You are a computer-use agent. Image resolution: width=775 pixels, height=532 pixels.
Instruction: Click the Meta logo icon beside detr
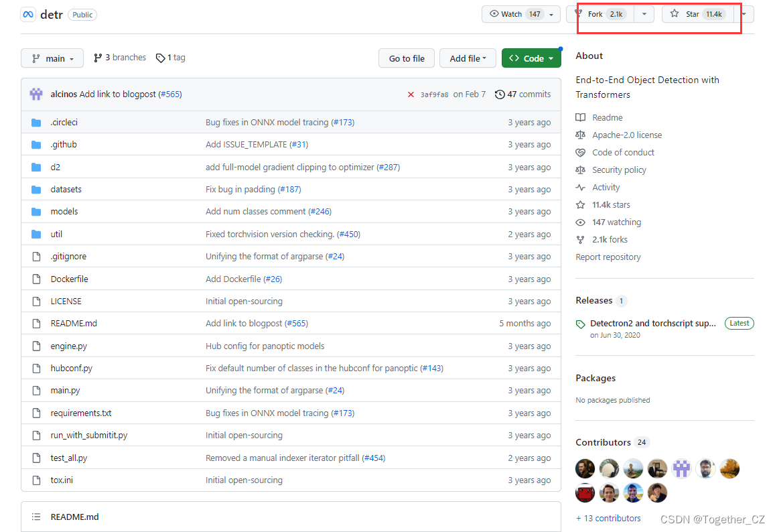(28, 14)
